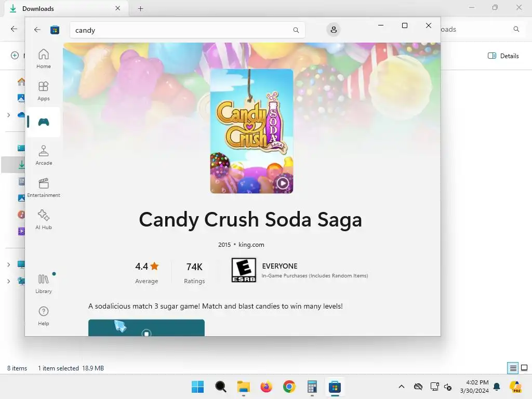The image size is (532, 399).
Task: Show hidden system tray icons
Action: (402, 387)
